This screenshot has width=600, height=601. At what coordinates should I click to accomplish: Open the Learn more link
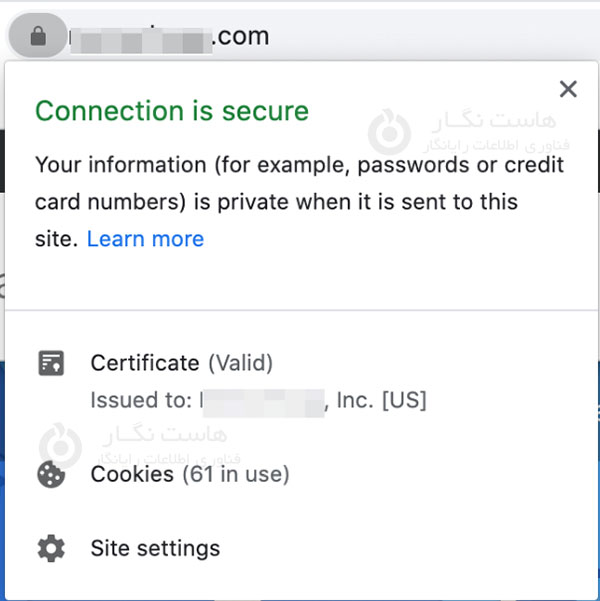tap(145, 239)
